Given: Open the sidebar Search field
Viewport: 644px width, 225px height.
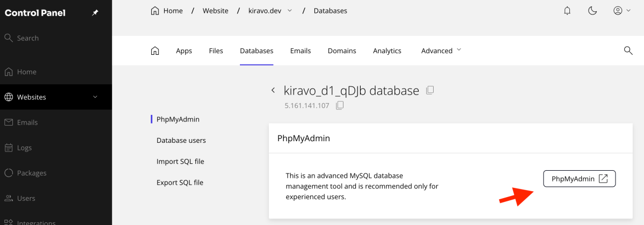Looking at the screenshot, I should pos(56,38).
